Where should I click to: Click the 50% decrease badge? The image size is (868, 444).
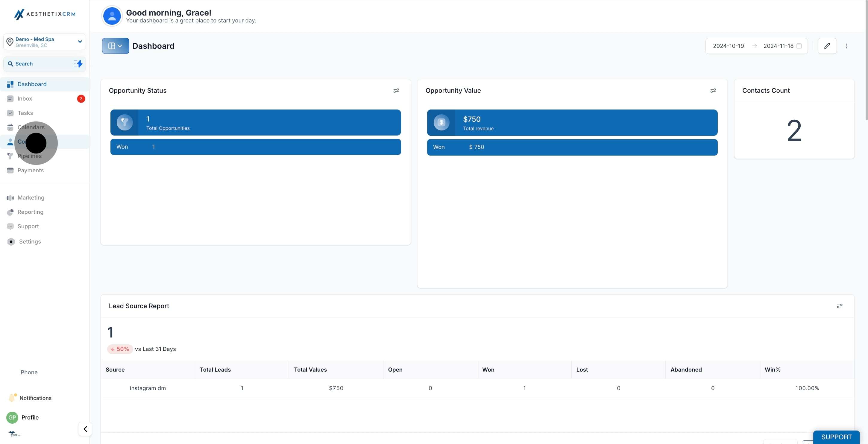(x=120, y=349)
